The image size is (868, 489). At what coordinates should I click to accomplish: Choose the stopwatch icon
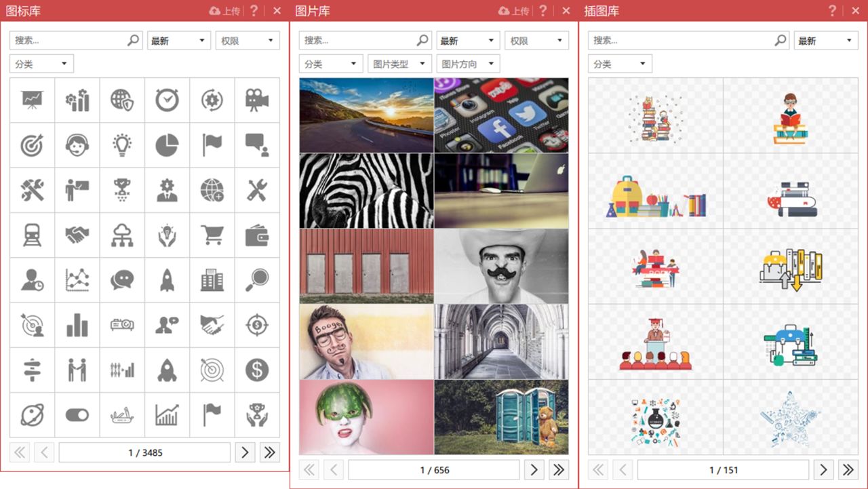(x=167, y=100)
